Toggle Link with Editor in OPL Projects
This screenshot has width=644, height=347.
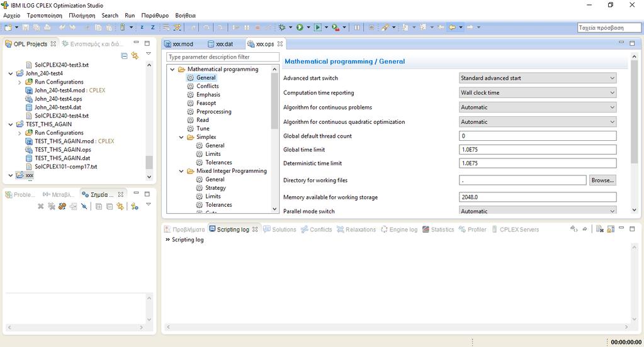pyautogui.click(x=135, y=56)
